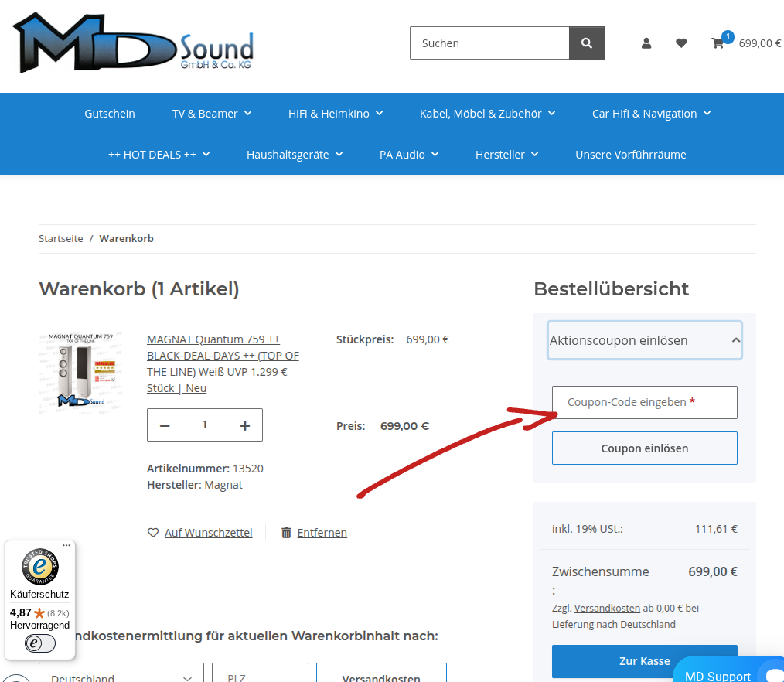Expand the TV & Beamer menu
This screenshot has width=784, height=682.
coord(212,114)
